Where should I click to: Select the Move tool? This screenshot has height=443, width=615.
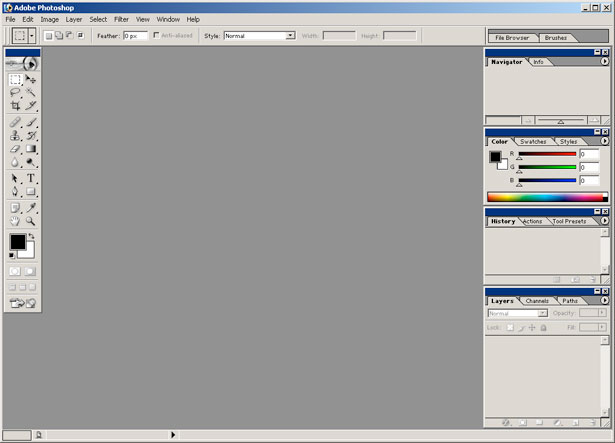[x=31, y=79]
